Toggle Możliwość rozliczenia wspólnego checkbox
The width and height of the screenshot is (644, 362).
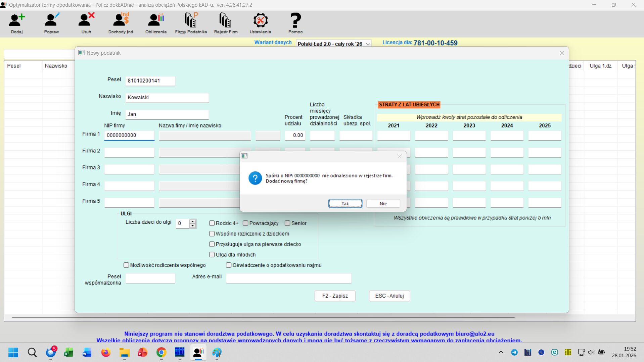coord(126,265)
